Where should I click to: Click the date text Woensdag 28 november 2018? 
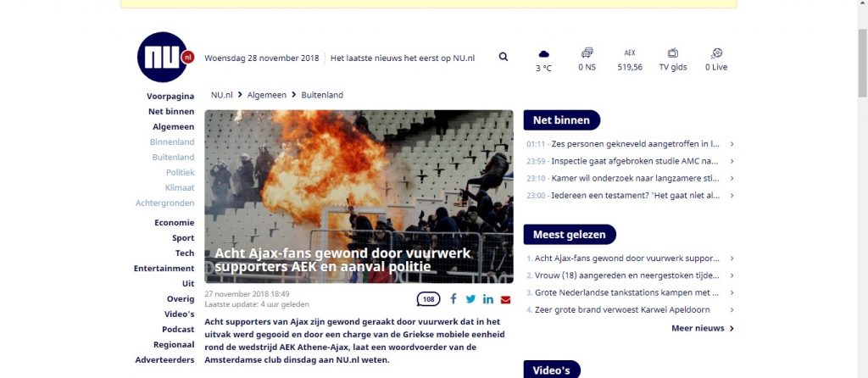pyautogui.click(x=262, y=58)
